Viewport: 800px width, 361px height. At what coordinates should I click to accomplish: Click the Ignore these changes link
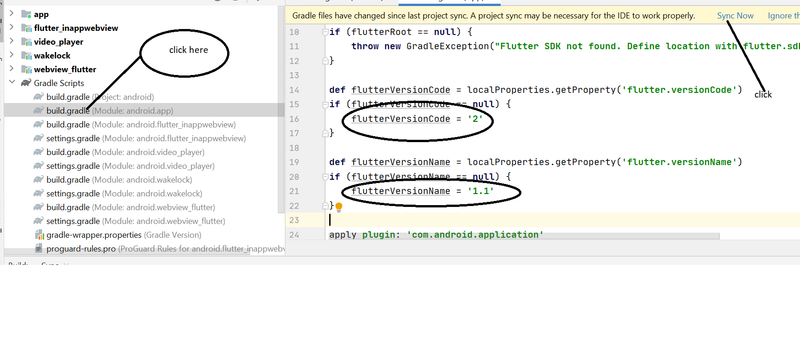click(x=784, y=16)
